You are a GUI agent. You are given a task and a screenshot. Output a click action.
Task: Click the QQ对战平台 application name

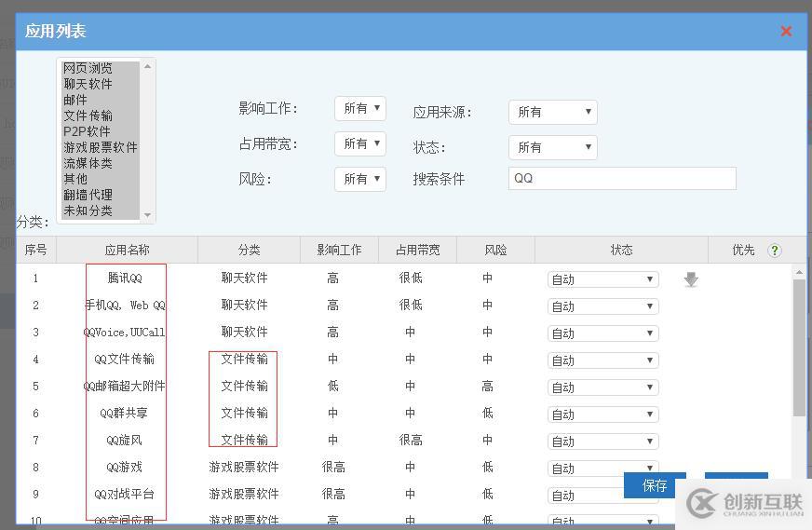pos(124,494)
